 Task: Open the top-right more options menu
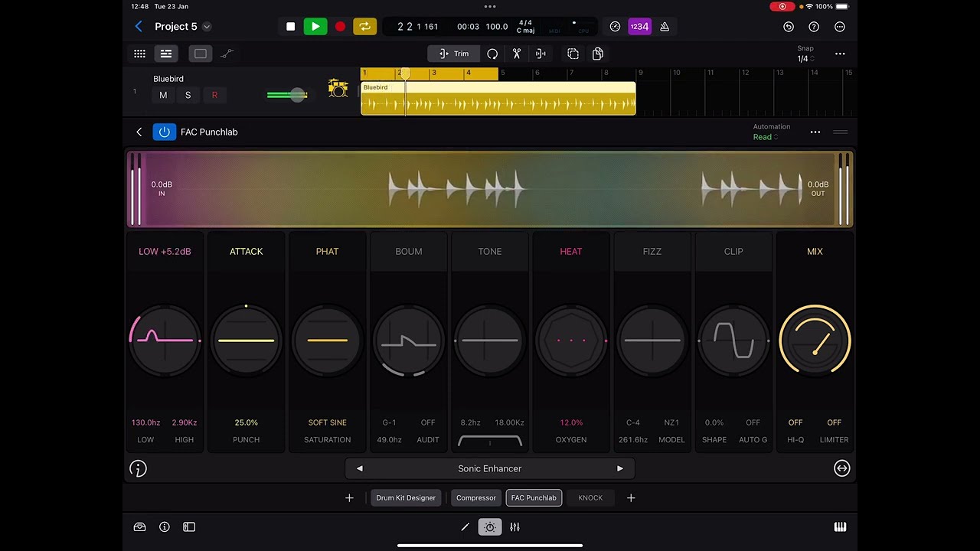coord(840,27)
